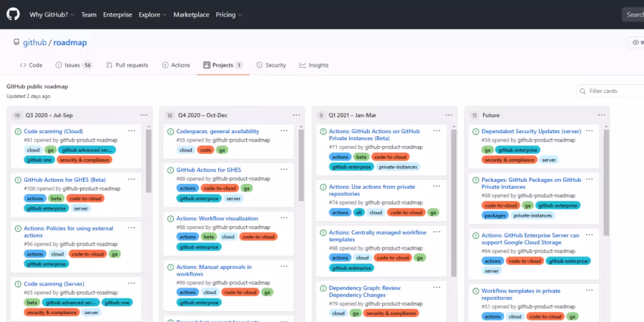The width and height of the screenshot is (644, 322).
Task: Open Actions: GitHub Enterprise Server Google Cloud Storage
Action: tap(530, 238)
